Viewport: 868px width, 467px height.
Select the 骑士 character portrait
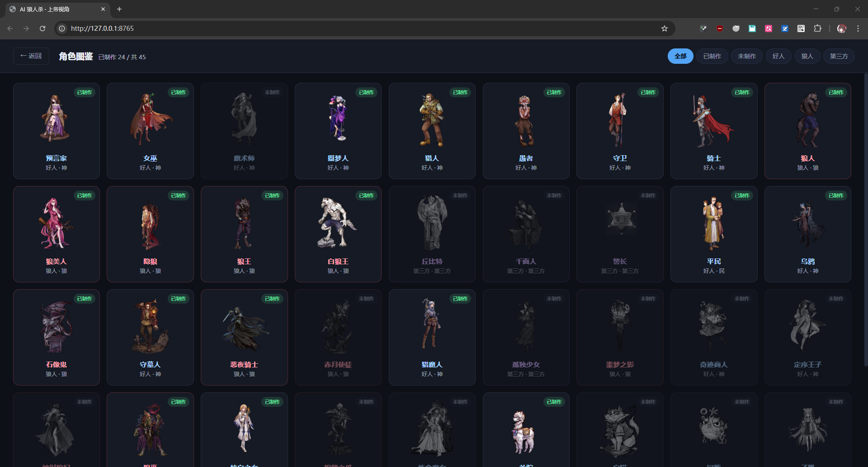(713, 121)
